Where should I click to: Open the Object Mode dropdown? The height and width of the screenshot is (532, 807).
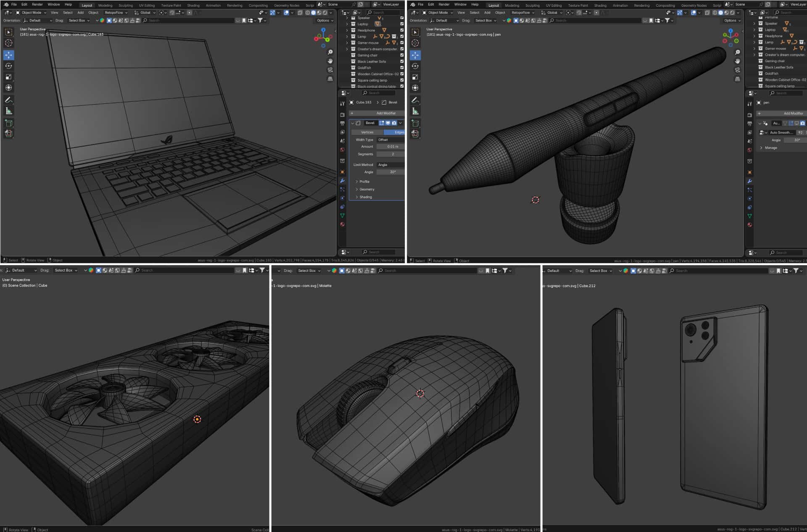[32, 13]
